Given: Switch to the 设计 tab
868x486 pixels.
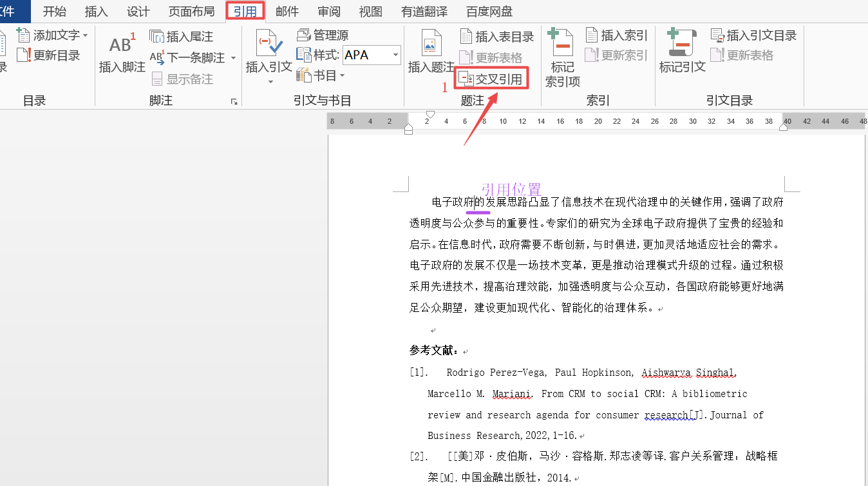Looking at the screenshot, I should click(138, 12).
